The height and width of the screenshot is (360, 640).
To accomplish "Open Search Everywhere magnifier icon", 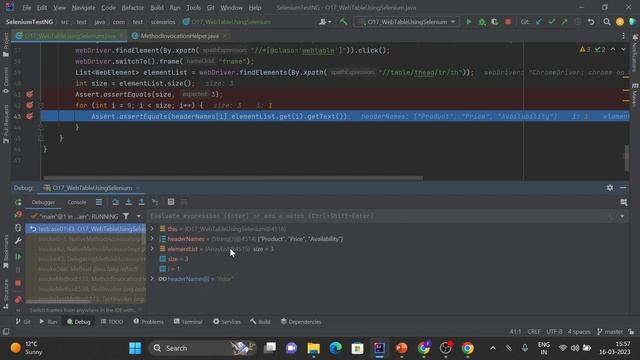I will click(x=607, y=22).
